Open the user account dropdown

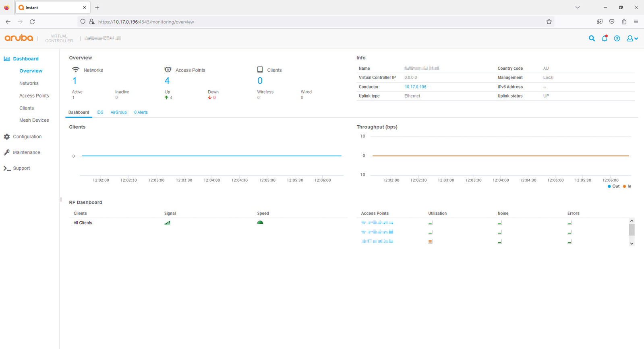[x=632, y=38]
